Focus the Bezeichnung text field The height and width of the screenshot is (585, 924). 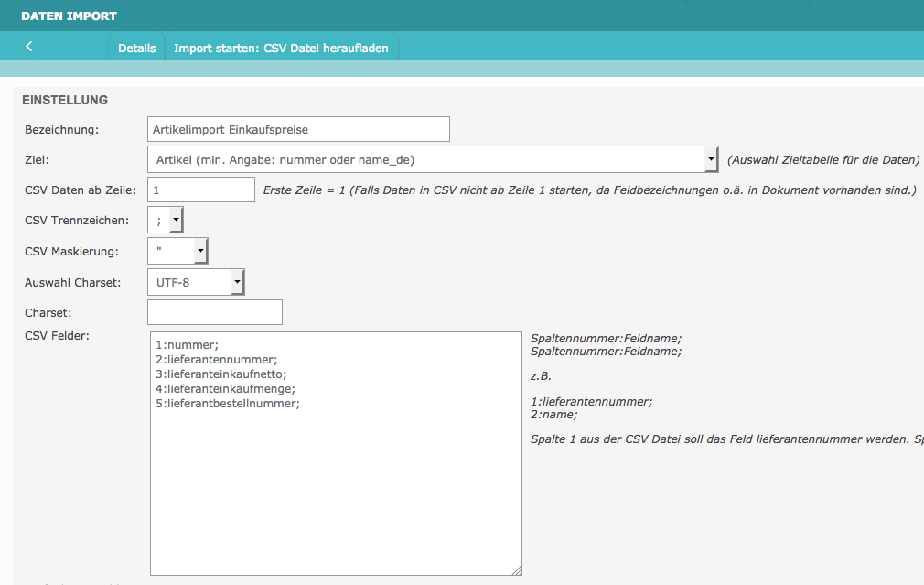coord(298,129)
